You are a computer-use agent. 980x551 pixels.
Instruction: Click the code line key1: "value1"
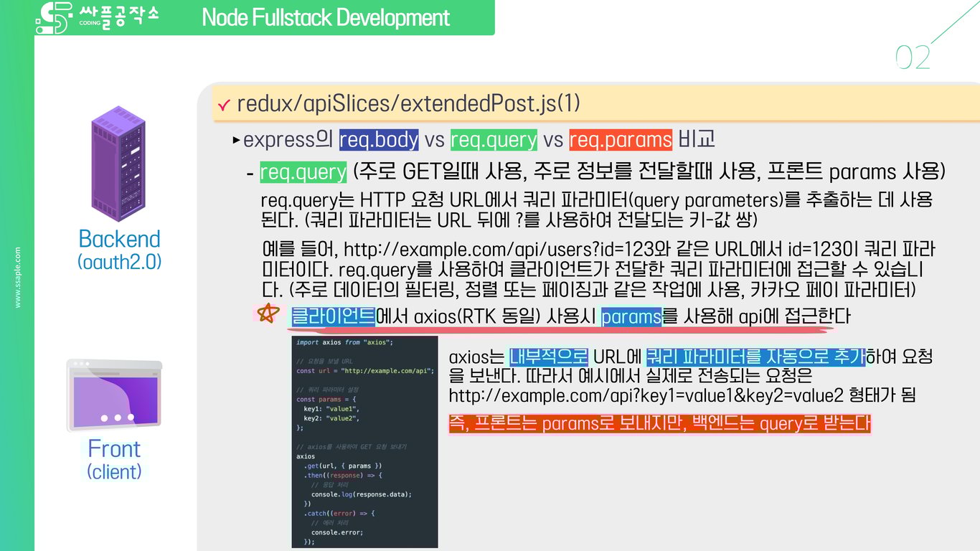tap(331, 408)
